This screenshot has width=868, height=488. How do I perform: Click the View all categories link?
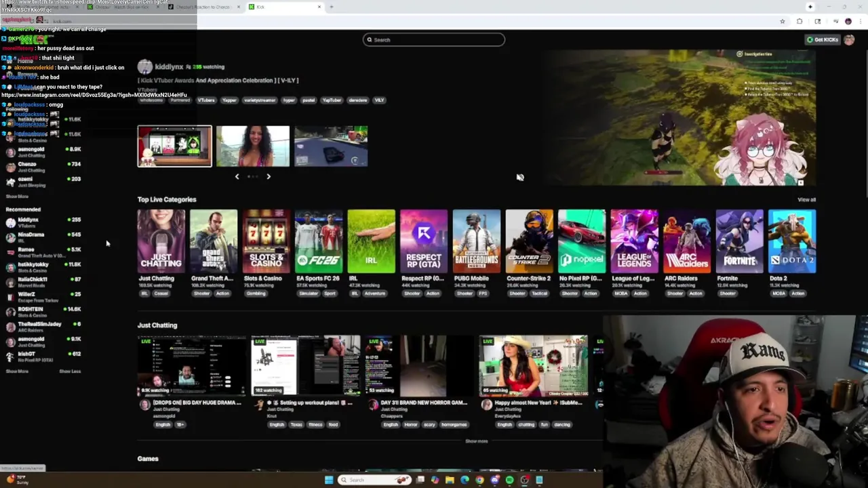(806, 199)
